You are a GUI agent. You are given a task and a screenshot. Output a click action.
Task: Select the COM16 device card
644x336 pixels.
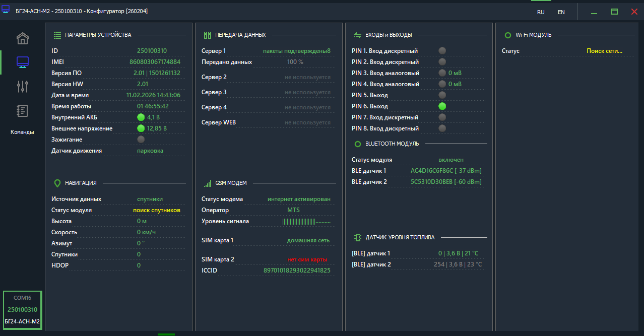coord(23,310)
